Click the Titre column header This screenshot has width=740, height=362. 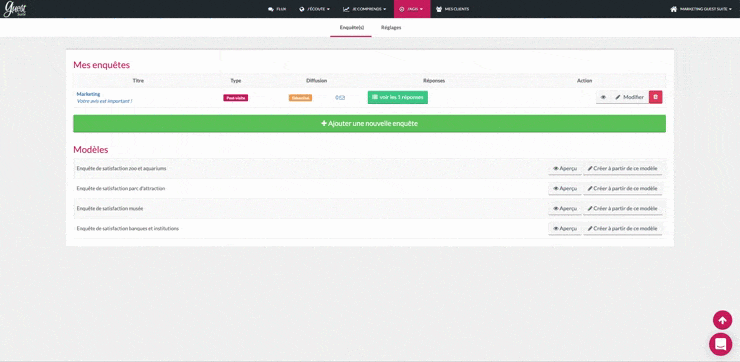click(138, 81)
